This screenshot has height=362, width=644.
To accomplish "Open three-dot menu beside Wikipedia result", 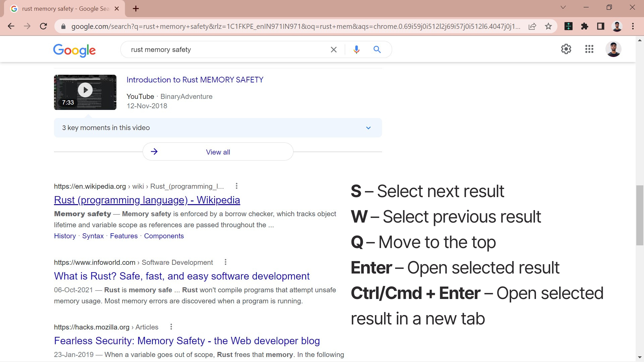I will [x=236, y=186].
